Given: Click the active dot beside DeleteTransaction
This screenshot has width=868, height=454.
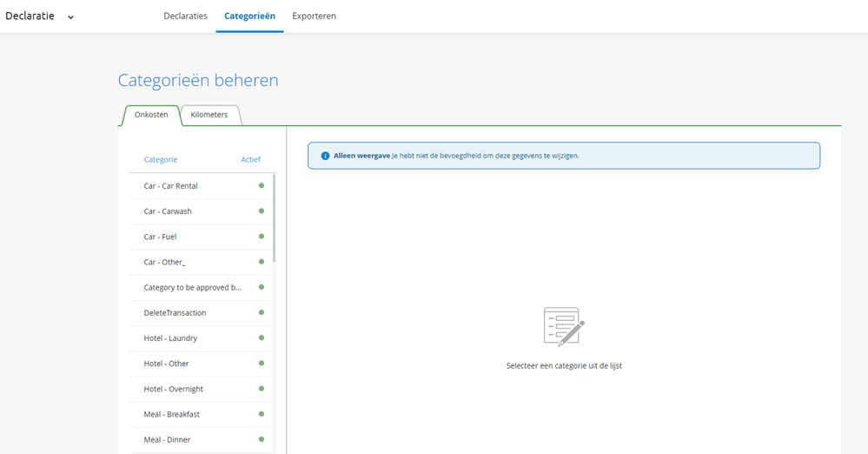Looking at the screenshot, I should pyautogui.click(x=262, y=313).
